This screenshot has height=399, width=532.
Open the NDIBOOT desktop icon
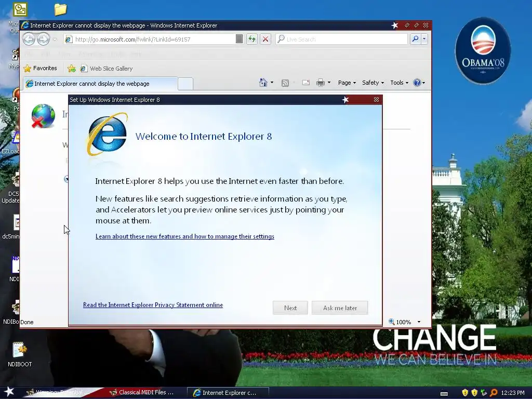click(20, 354)
